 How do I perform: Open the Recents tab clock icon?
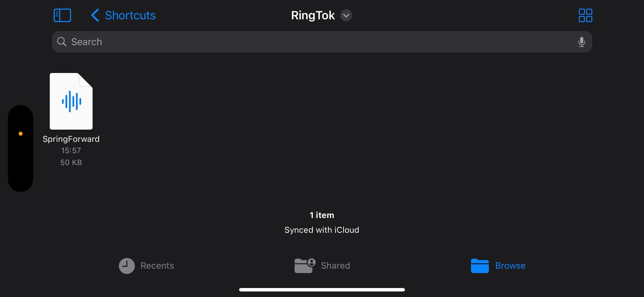[x=127, y=266]
